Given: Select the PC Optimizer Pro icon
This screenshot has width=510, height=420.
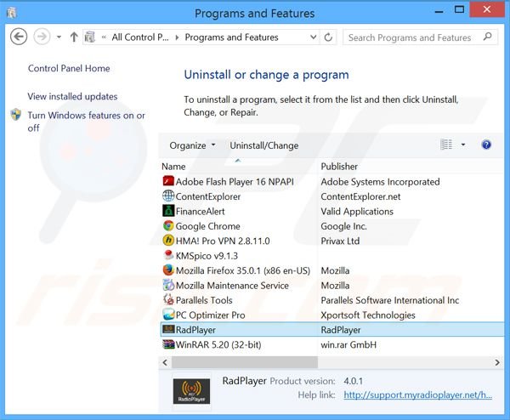Looking at the screenshot, I should pyautogui.click(x=168, y=315).
